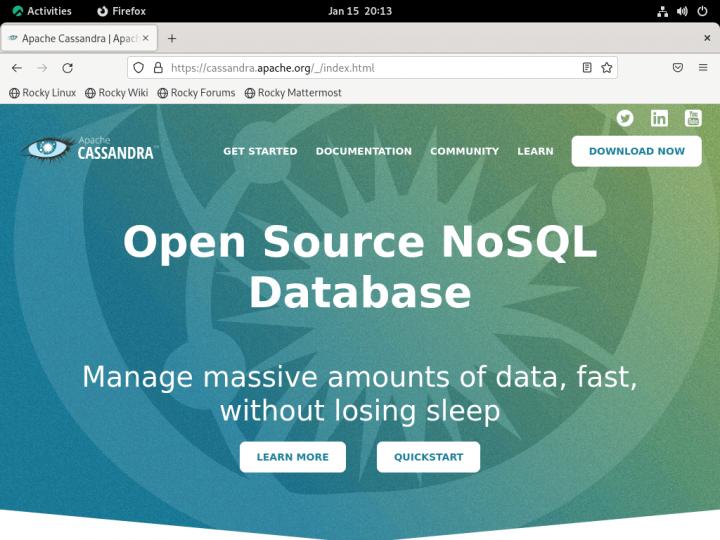Open the LinkedIn social icon
The height and width of the screenshot is (540, 720).
point(659,118)
